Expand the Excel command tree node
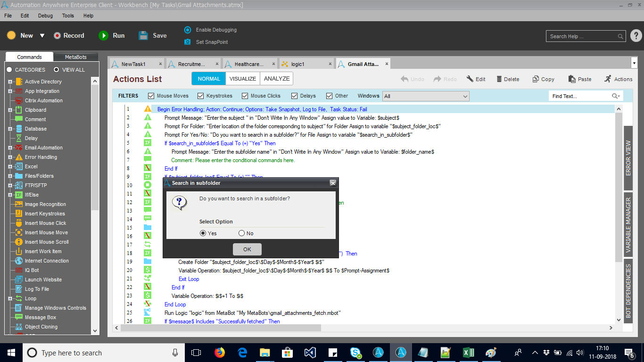Image resolution: width=644 pixels, height=362 pixels. [10, 166]
